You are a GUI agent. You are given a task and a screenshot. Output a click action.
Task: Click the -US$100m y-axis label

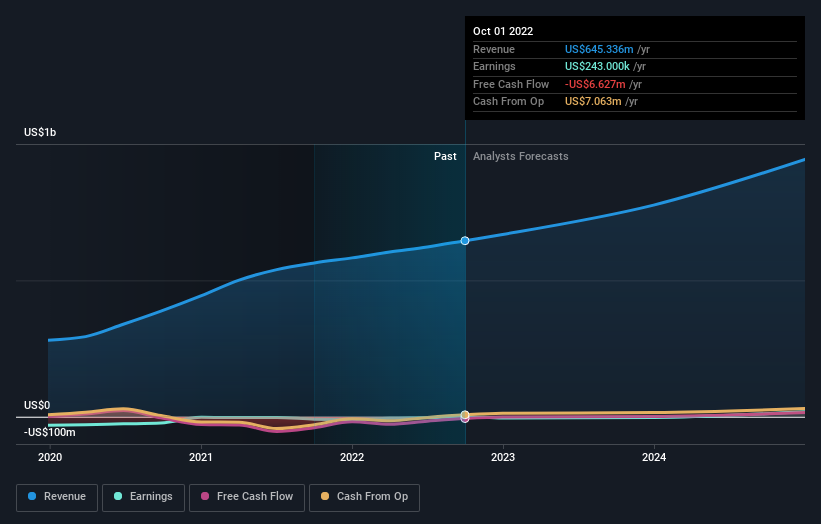[x=50, y=432]
